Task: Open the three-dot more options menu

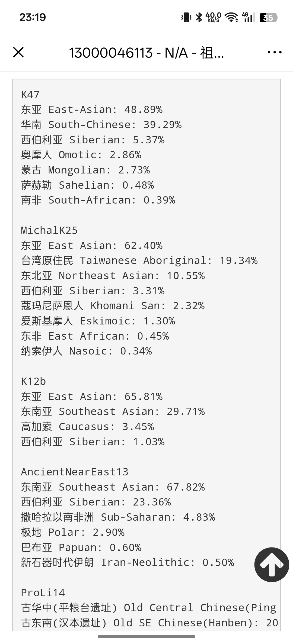Action: tap(274, 52)
